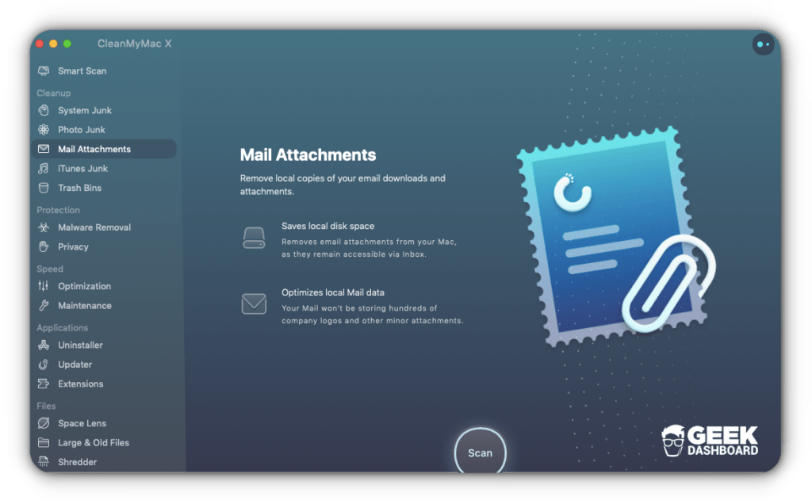Viewport: 812px width, 504px height.
Task: Click the Protection section label
Action: [x=58, y=210]
